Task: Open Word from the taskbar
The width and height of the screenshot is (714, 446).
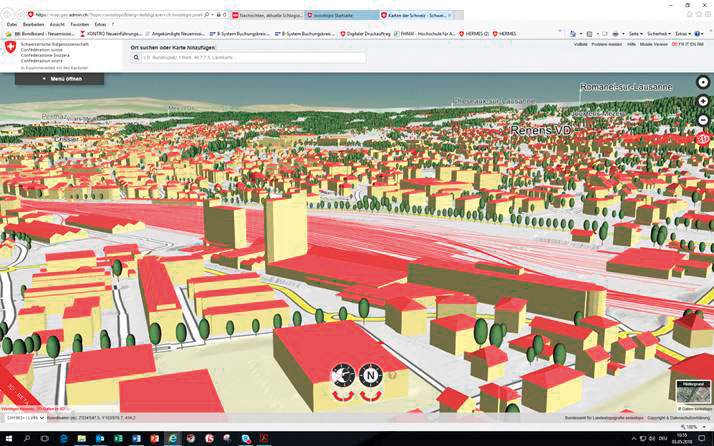Action: click(136, 439)
